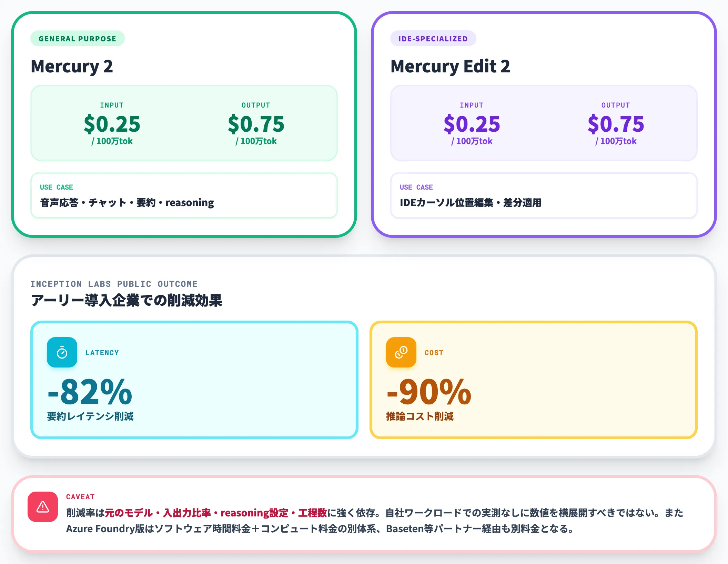Click the red caveat warning triangle icon
728x564 pixels.
(x=43, y=507)
